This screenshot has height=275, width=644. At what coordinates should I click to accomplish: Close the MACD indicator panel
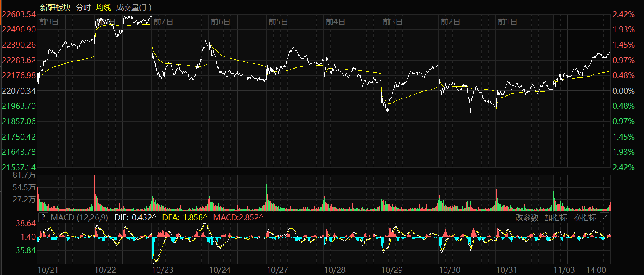(x=604, y=217)
